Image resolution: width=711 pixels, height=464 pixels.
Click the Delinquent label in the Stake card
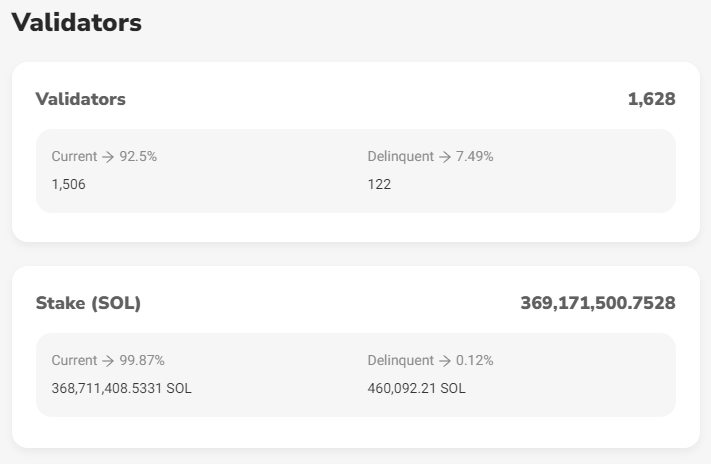(400, 360)
